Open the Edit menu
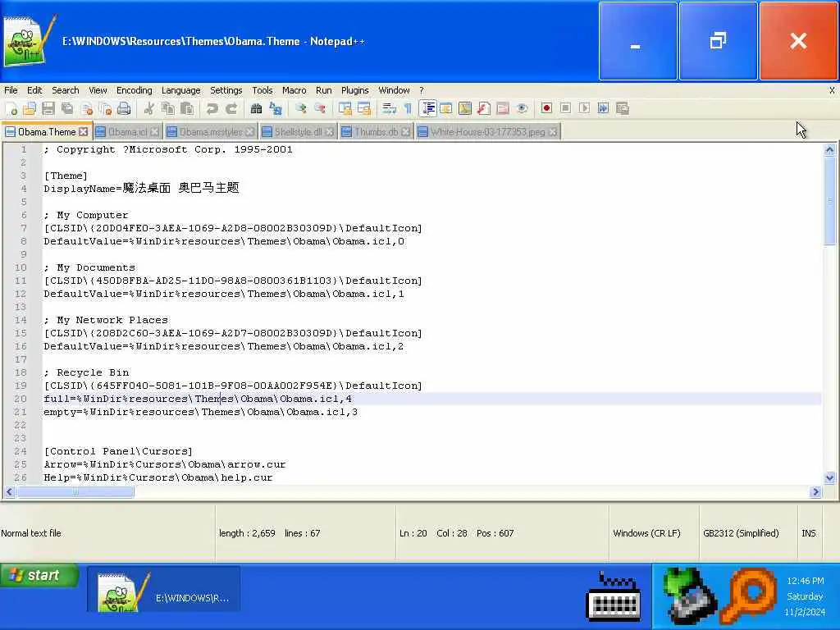The width and height of the screenshot is (840, 630). coord(34,90)
